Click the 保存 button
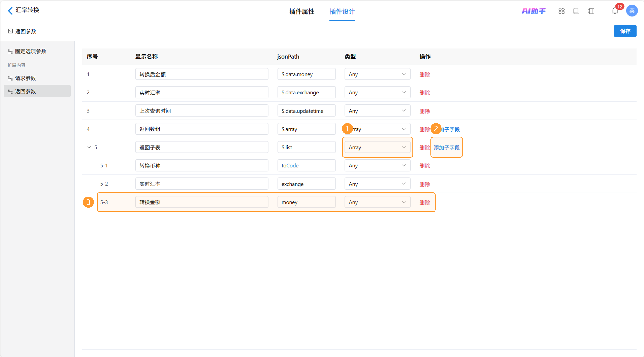This screenshot has height=357, width=644. [625, 31]
